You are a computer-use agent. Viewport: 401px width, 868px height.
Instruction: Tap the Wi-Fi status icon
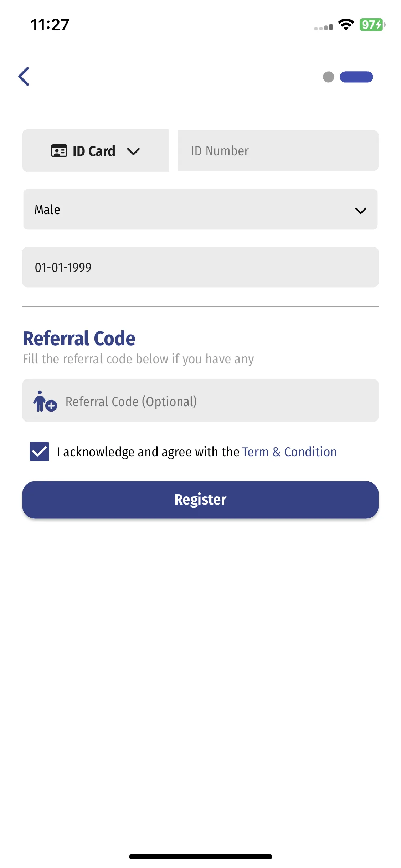346,25
